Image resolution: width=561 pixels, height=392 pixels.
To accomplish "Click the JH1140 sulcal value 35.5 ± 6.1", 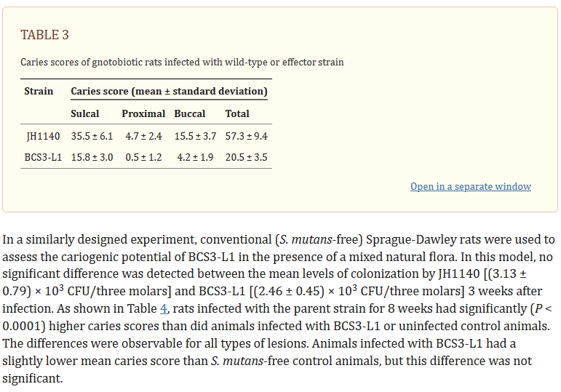I will click(x=92, y=136).
